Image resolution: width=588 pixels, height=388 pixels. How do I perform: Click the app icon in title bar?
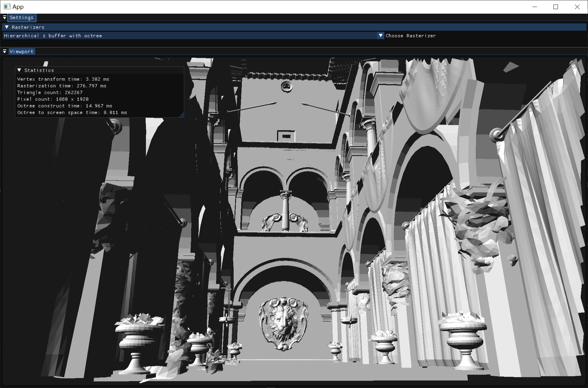click(7, 7)
